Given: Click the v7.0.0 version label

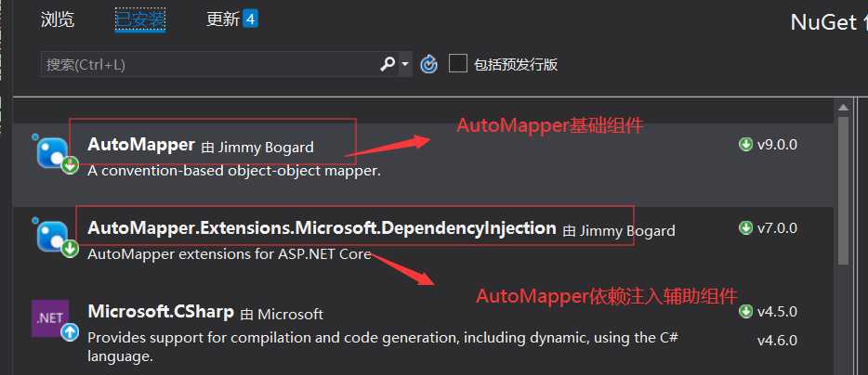Looking at the screenshot, I should click(777, 227).
